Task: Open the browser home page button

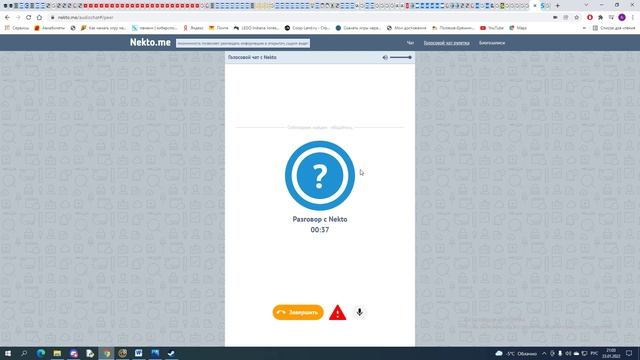Action: point(39,18)
